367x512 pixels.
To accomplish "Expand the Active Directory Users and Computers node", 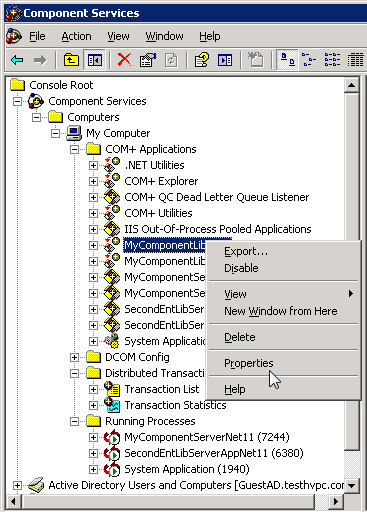I will (x=17, y=485).
